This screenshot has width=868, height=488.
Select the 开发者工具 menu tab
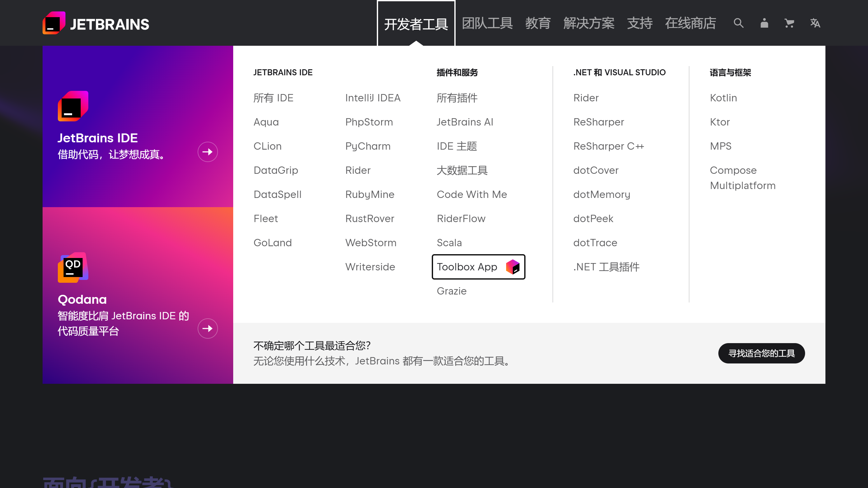point(416,24)
